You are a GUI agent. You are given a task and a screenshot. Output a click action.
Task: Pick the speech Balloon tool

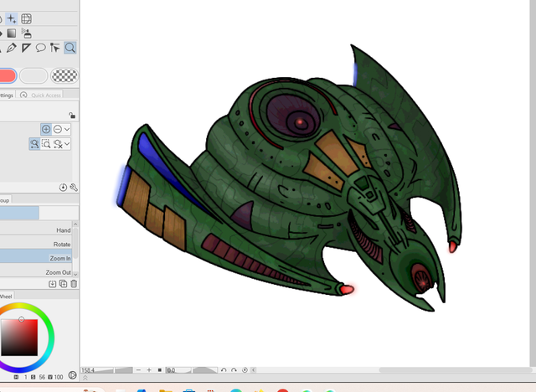(x=41, y=48)
